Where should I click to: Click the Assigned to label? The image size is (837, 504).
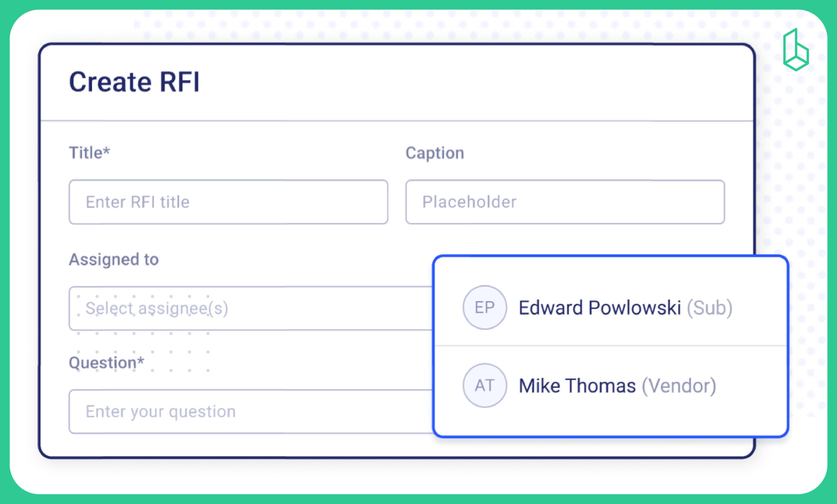(x=114, y=259)
